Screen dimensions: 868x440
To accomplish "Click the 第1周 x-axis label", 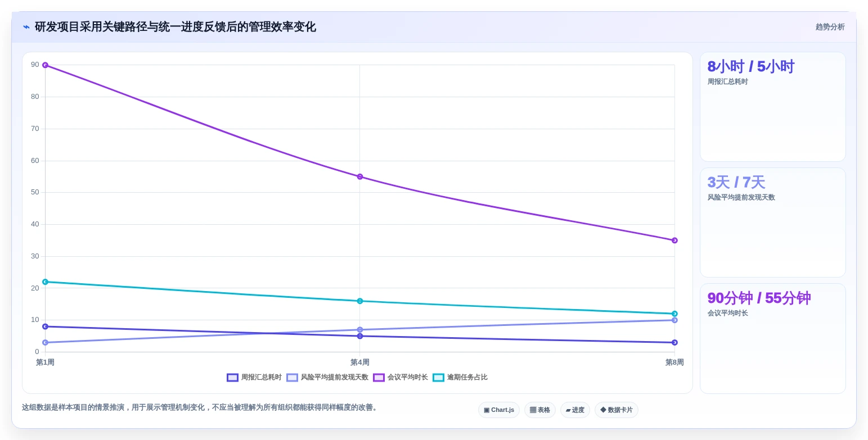I will coord(45,362).
